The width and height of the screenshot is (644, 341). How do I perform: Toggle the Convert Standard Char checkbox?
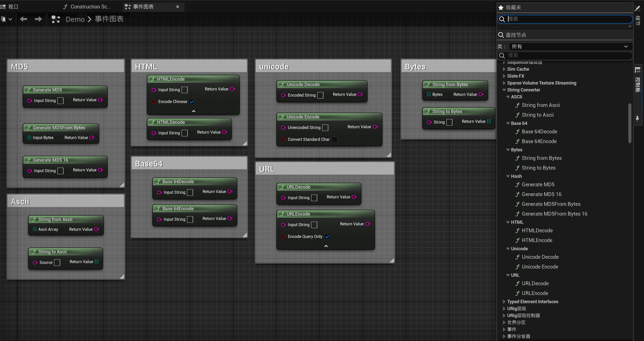click(x=334, y=139)
